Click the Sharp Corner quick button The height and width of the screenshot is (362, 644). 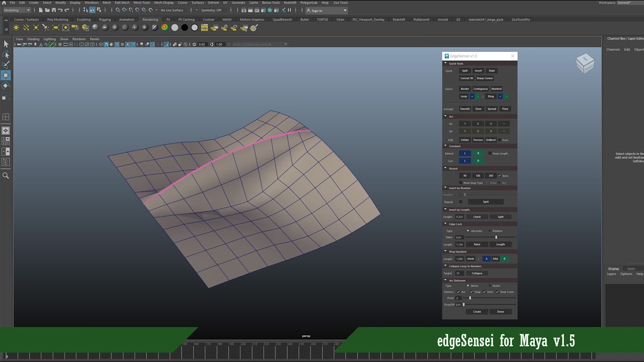[x=485, y=78]
